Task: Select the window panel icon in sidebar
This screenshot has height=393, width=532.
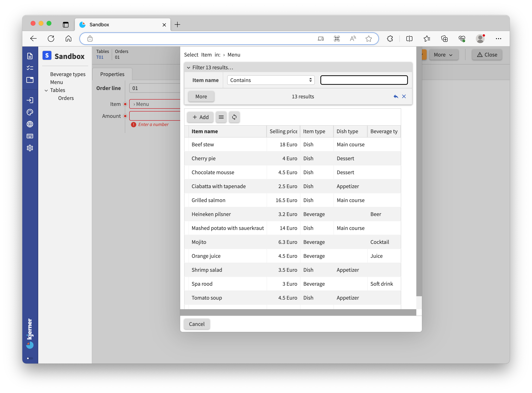Action: point(30,80)
